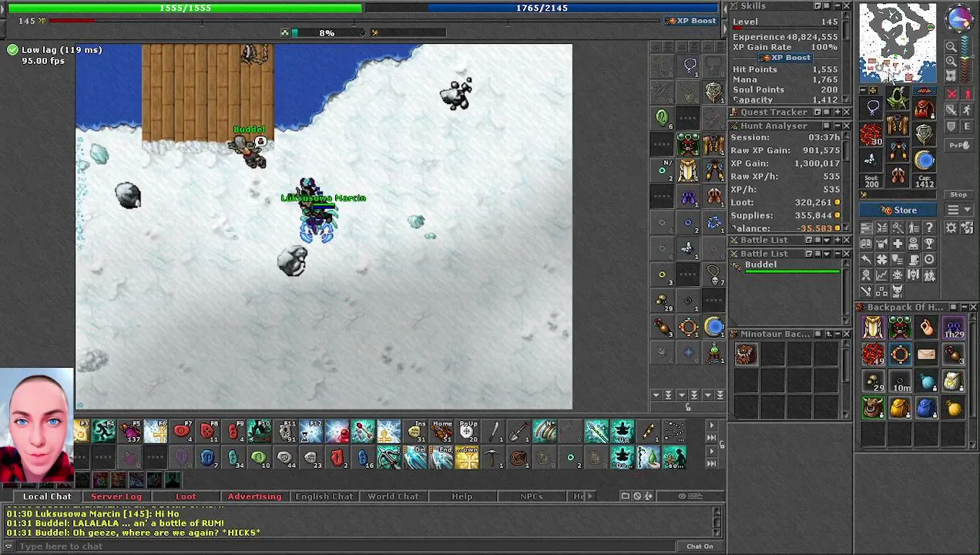Click the Stop button
This screenshot has height=555, width=980.
[958, 194]
